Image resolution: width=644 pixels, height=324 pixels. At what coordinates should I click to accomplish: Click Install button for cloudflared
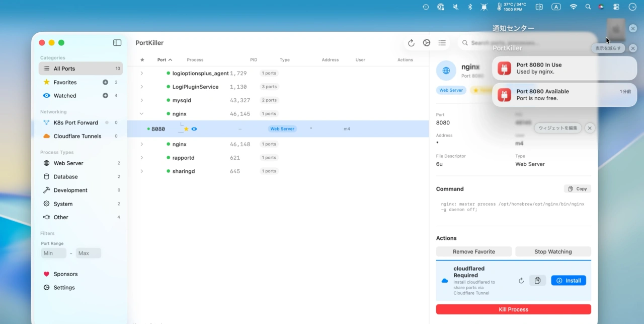(x=569, y=281)
